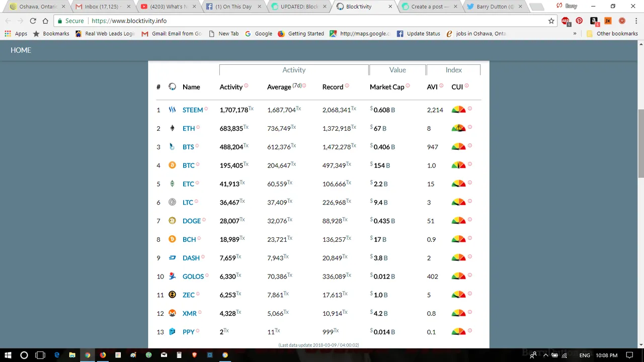Click the info icon beside Market Cap

(408, 85)
